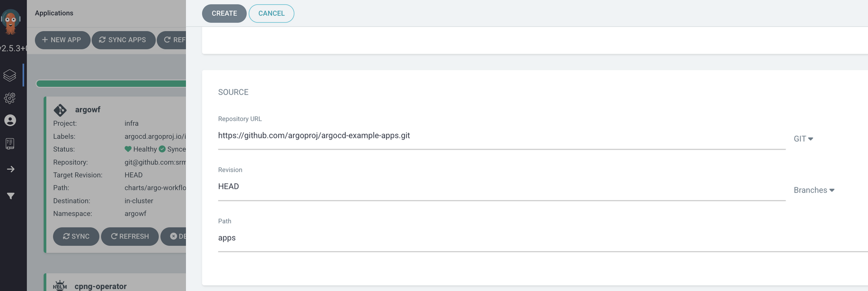The width and height of the screenshot is (868, 291).
Task: Click the 'git@github.com' repository value
Action: pyautogui.click(x=155, y=162)
